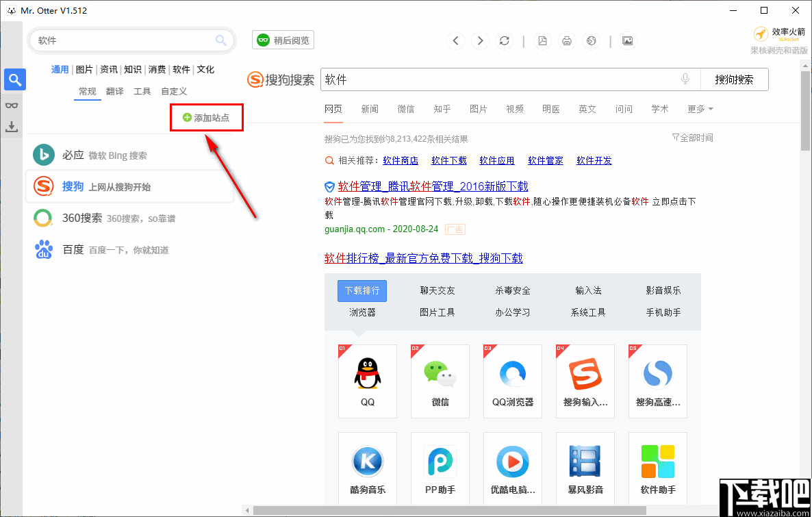
Task: Go forward with the right arrow button
Action: 480,40
